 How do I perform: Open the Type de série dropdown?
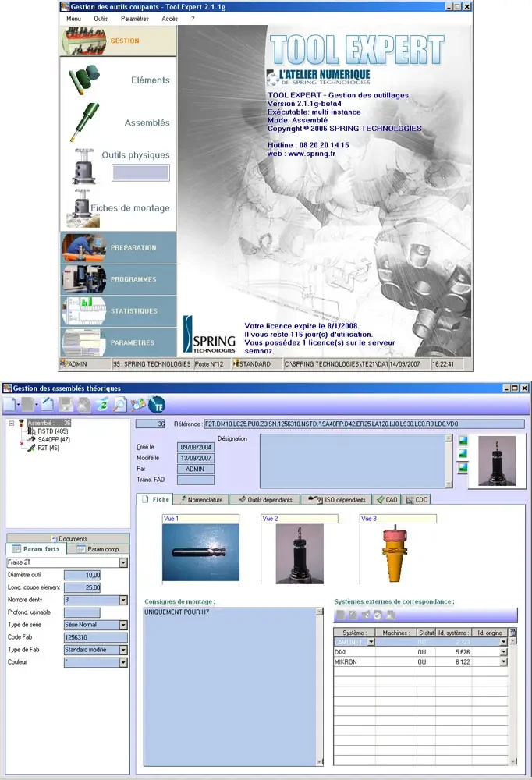123,625
